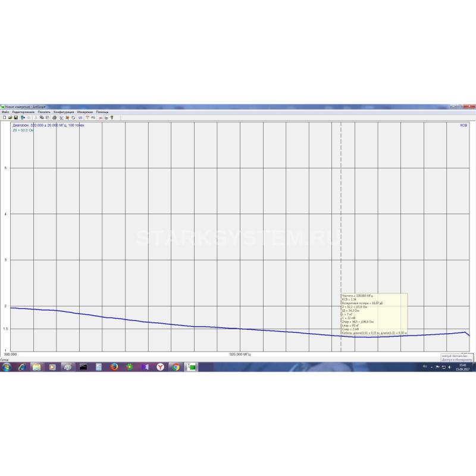Click the graph curve toolbar icon
Image resolution: width=476 pixels, height=476 pixels.
pos(62,117)
